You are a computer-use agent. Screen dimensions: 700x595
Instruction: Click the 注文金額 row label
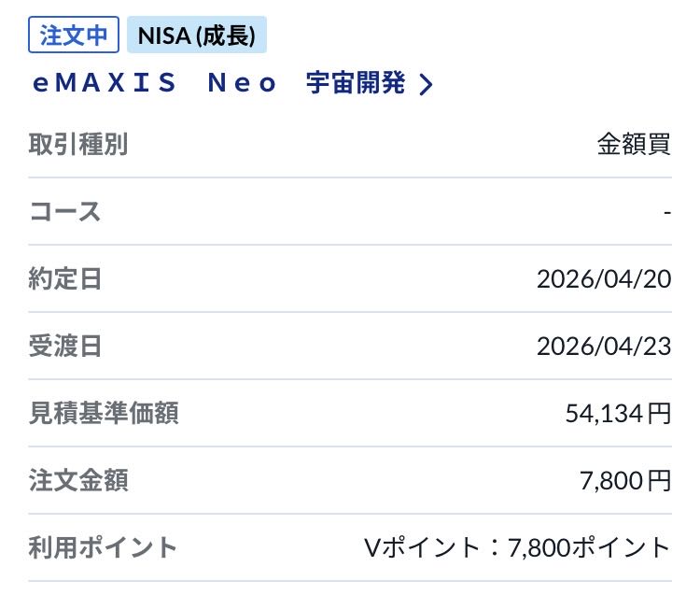pyautogui.click(x=78, y=481)
